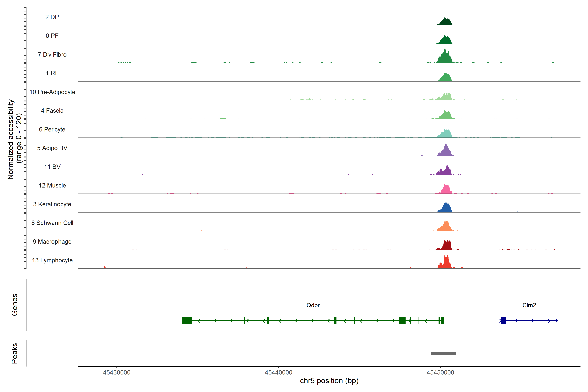Click the 8 Schwann Cell orange peak
Screen dimensions: 588x392
point(446,227)
